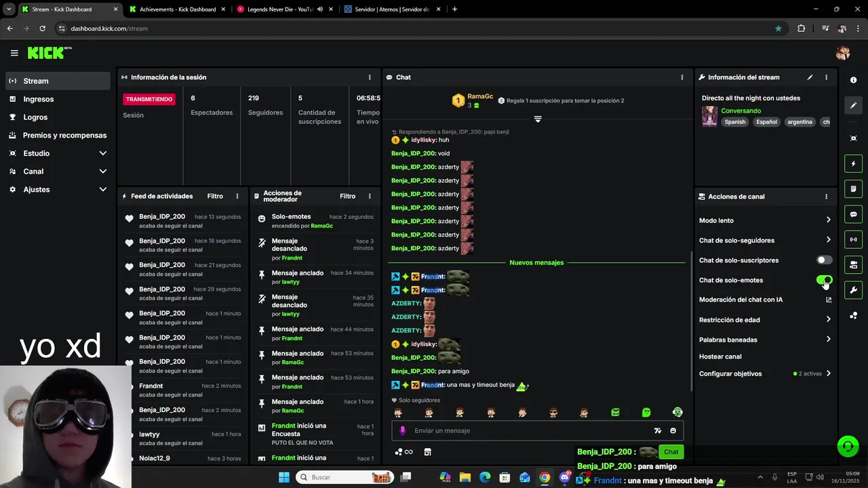The height and width of the screenshot is (488, 868).
Task: Open Chrome tab search dropdown
Action: tap(8, 9)
